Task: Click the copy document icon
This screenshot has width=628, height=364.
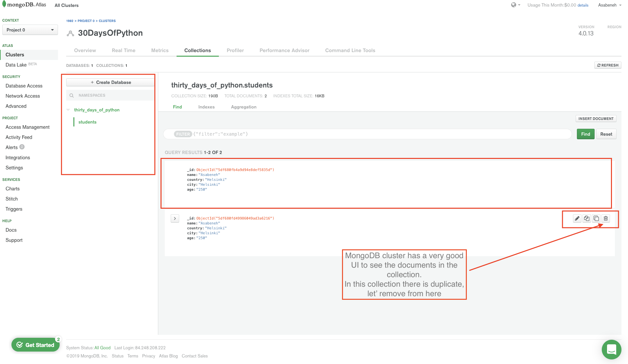Action: (x=586, y=219)
